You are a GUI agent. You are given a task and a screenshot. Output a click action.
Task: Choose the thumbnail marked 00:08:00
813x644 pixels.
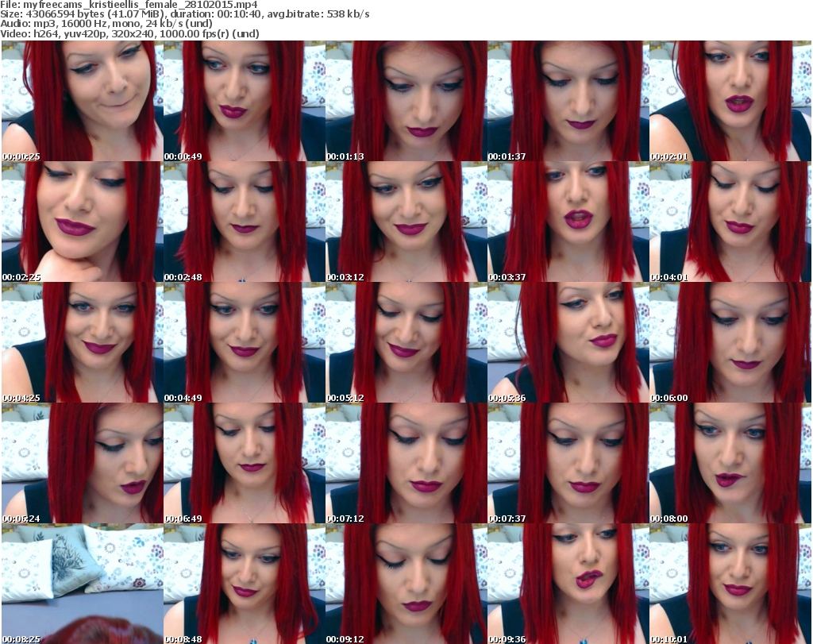(x=730, y=464)
